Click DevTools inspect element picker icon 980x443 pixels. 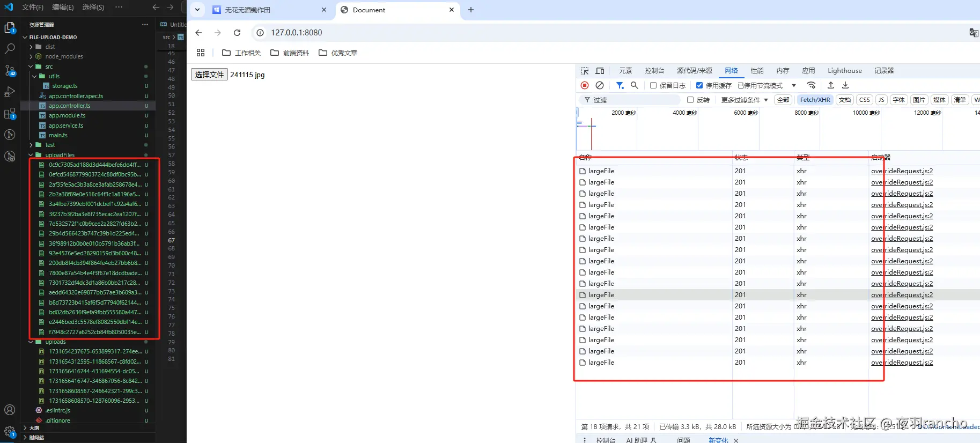[x=585, y=71]
